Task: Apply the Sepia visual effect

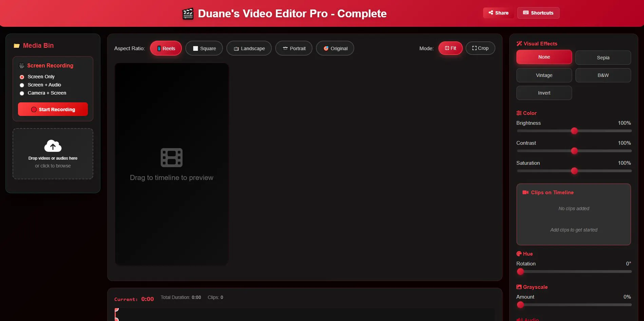Action: point(603,58)
